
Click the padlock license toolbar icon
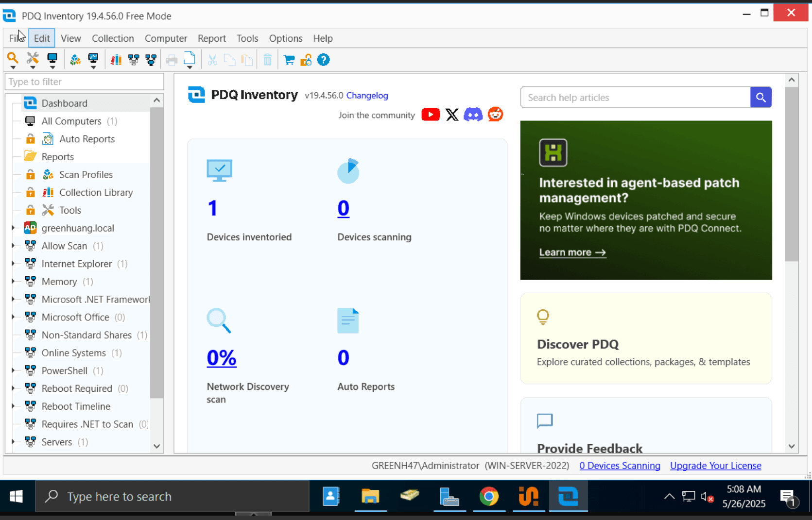[306, 60]
